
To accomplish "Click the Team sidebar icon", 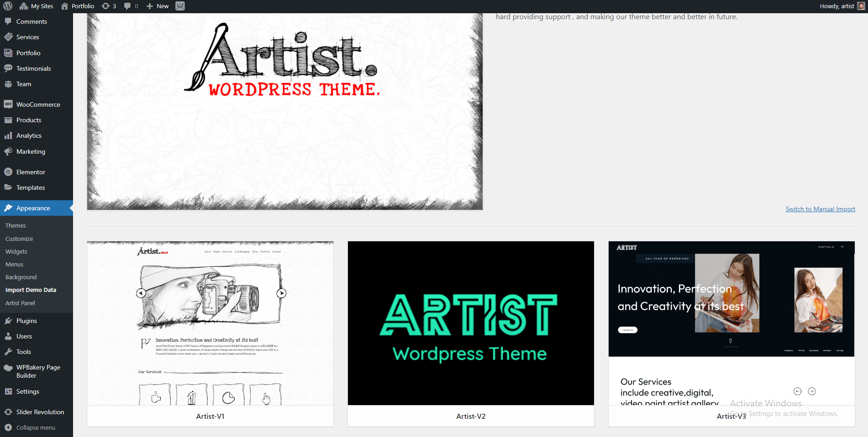I will point(8,84).
